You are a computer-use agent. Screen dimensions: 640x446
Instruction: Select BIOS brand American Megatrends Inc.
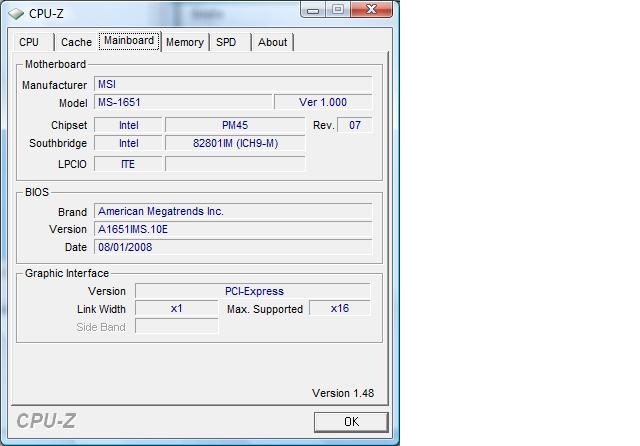233,211
